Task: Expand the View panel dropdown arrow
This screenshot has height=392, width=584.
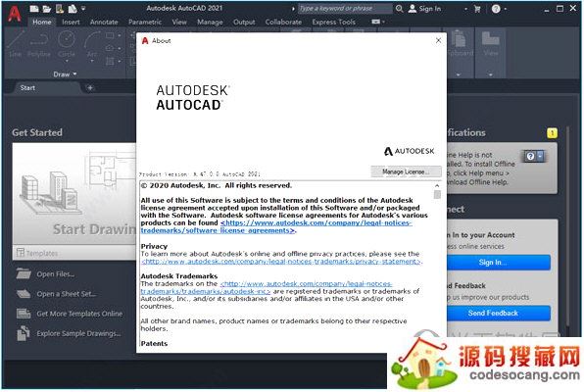Action: [491, 74]
